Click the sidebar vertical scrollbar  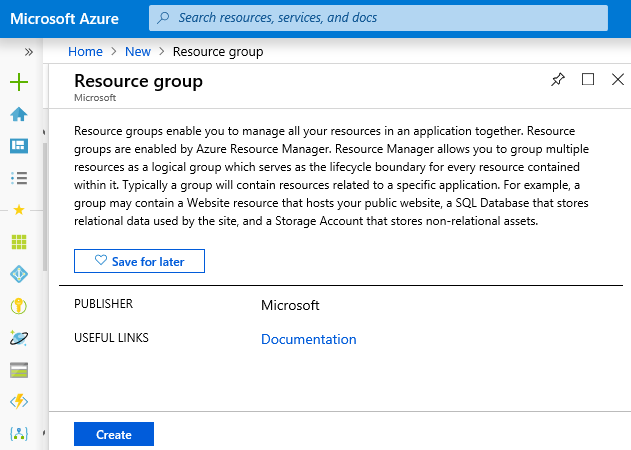(x=45, y=207)
